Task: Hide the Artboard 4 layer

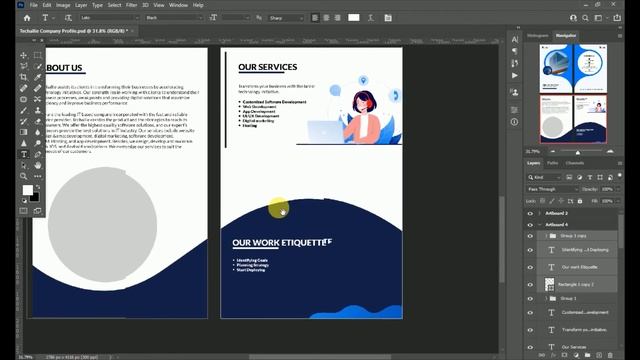Action: [x=530, y=225]
